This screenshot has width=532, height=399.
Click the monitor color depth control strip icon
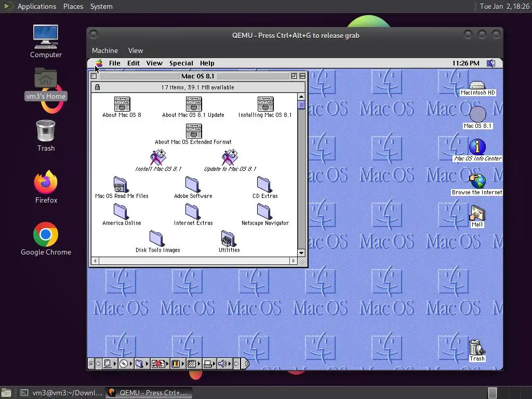tap(176, 364)
